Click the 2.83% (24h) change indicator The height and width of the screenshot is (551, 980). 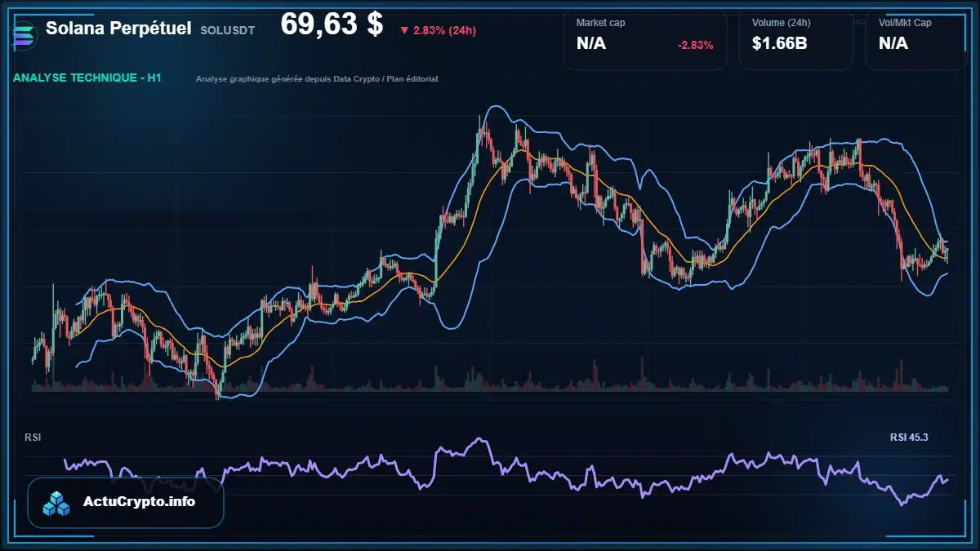click(x=438, y=30)
